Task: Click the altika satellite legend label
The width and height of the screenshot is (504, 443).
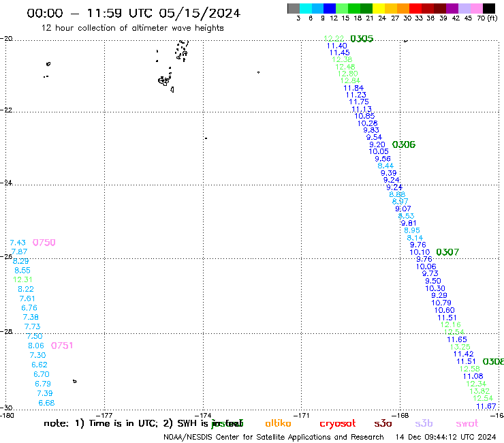Action: pyautogui.click(x=278, y=423)
